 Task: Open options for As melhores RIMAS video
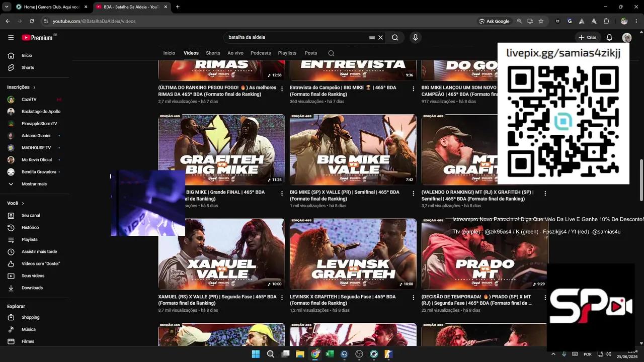[x=282, y=88]
